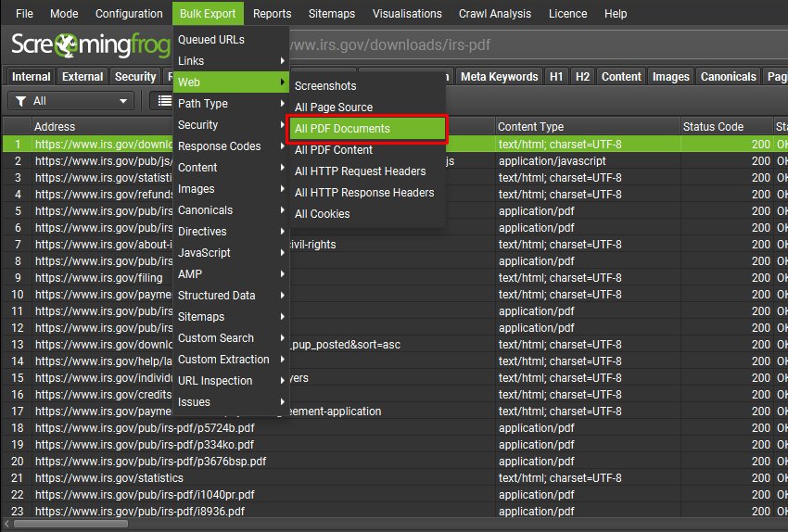Image resolution: width=788 pixels, height=532 pixels.
Task: Select row with p5724b.pdf URL
Action: click(394, 428)
